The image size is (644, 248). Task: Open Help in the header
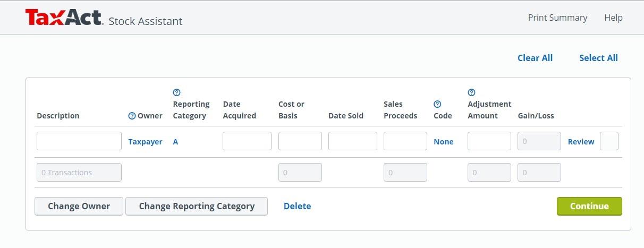tap(613, 18)
